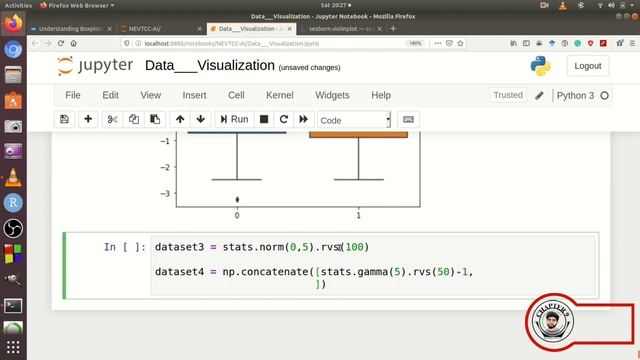
Task: Reload the current page
Action: [x=61, y=43]
